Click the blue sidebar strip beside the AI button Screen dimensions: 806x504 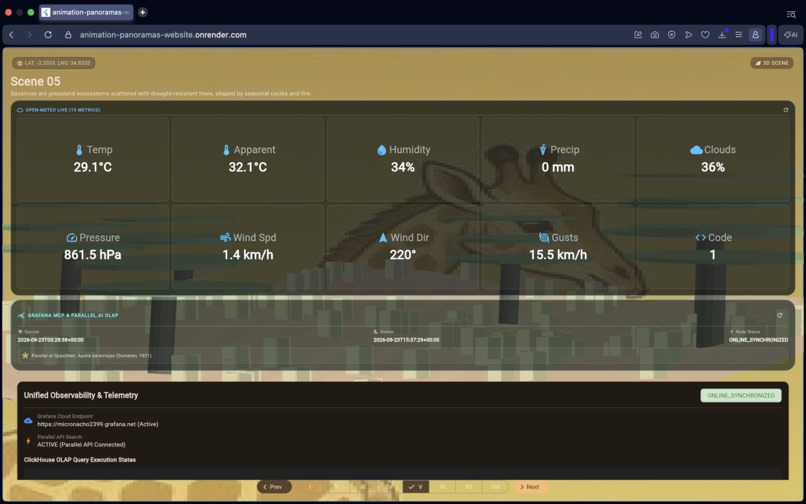click(772, 35)
